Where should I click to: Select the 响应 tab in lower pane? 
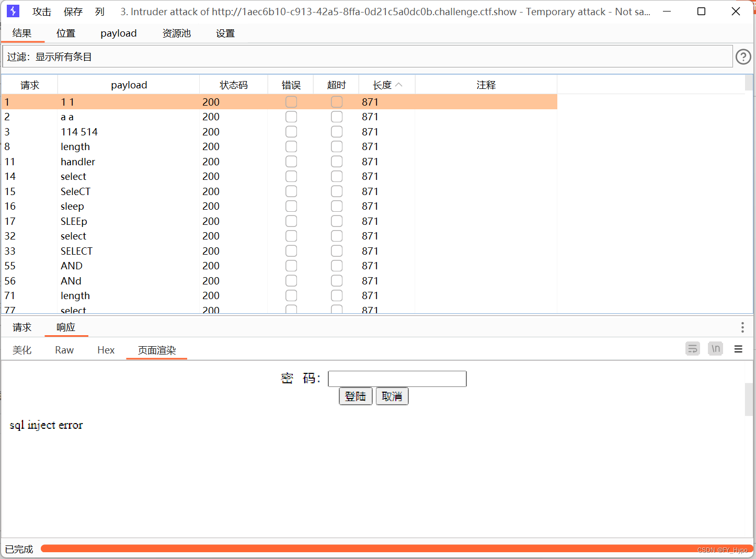pos(66,327)
